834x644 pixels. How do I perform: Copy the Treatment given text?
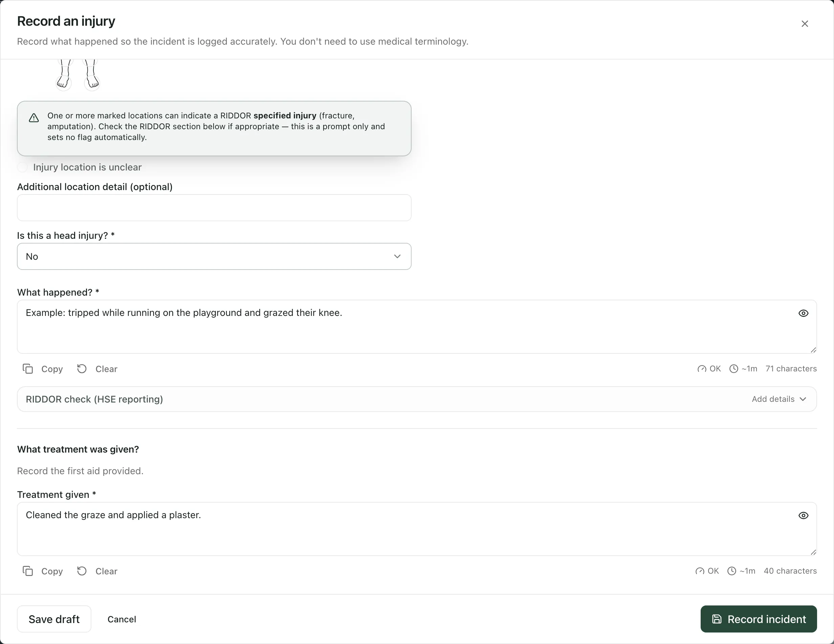tap(43, 571)
